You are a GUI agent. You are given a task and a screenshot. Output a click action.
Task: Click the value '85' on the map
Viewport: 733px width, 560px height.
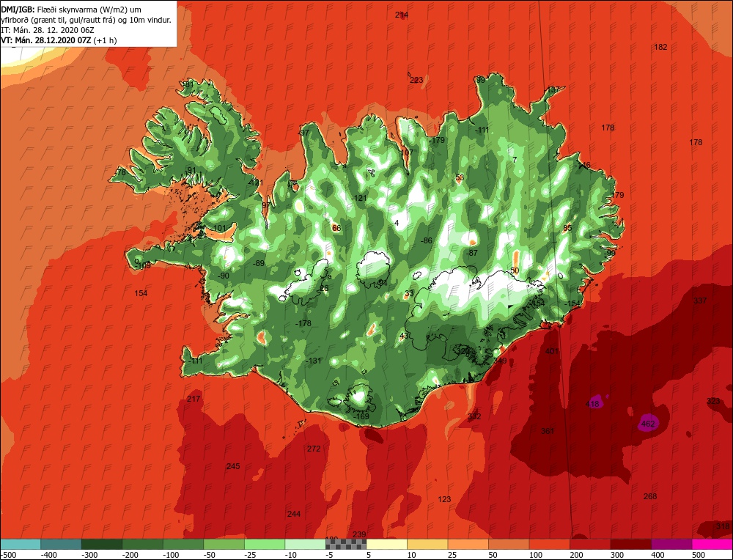[x=567, y=228]
